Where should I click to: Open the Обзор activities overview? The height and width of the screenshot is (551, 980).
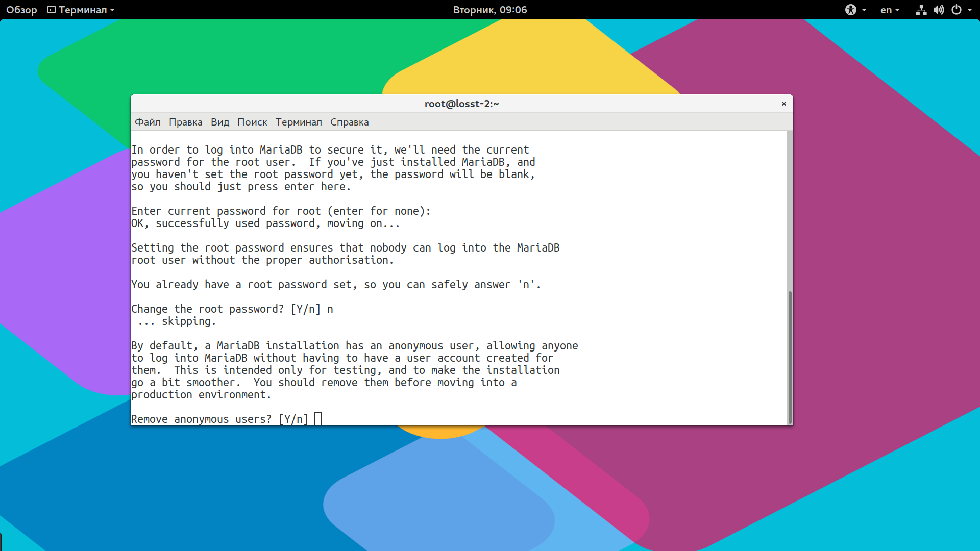pos(21,10)
